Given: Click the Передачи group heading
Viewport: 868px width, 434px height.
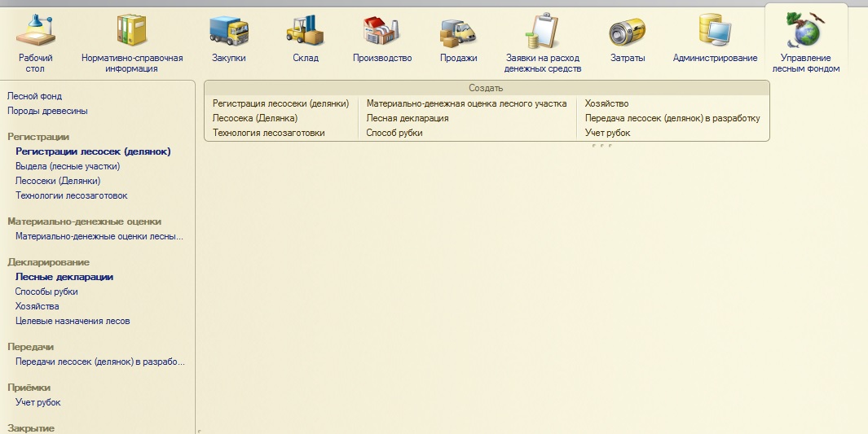Looking at the screenshot, I should [30, 347].
